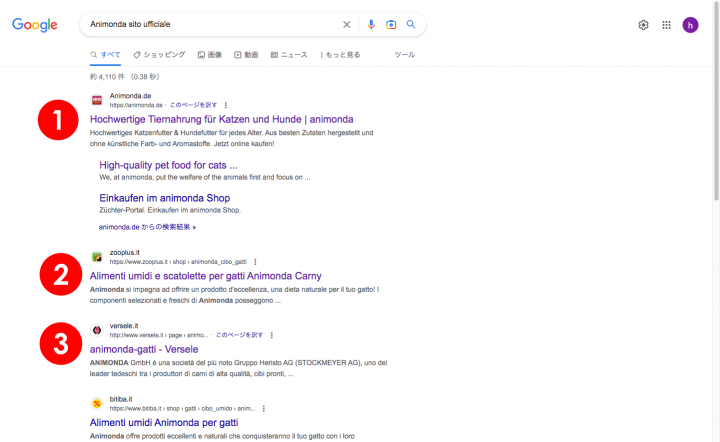Start voice search with microphone icon
720x442 pixels.
click(371, 25)
